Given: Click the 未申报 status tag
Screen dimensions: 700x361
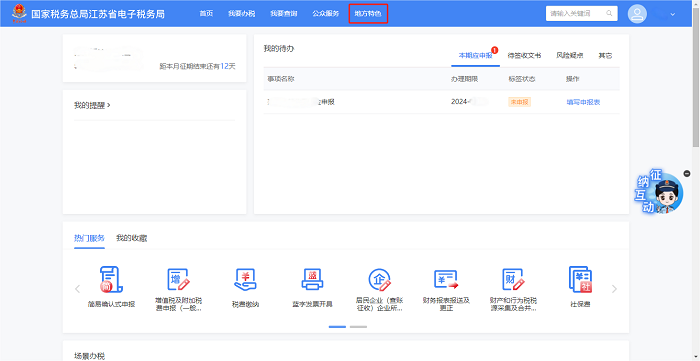Looking at the screenshot, I should tap(519, 102).
